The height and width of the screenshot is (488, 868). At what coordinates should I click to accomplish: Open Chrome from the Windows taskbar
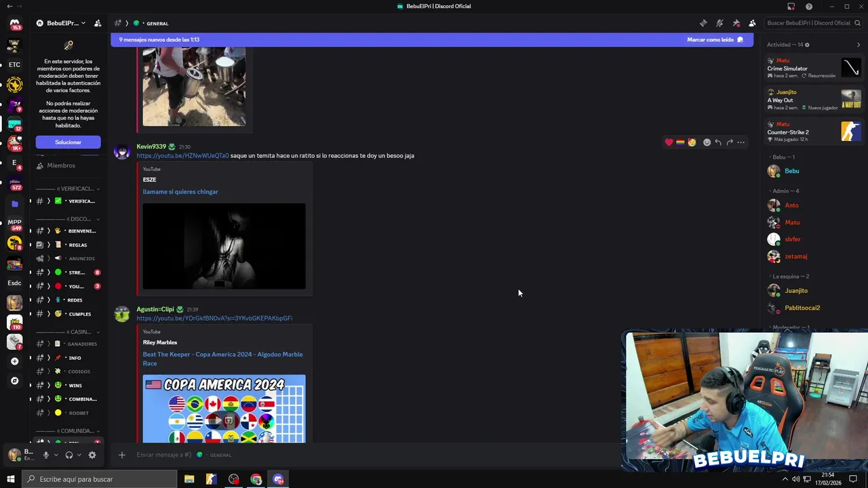coord(256,479)
